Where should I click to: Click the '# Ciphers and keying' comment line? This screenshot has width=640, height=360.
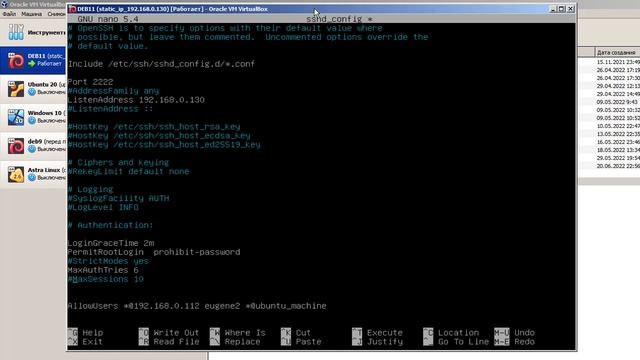click(118, 162)
